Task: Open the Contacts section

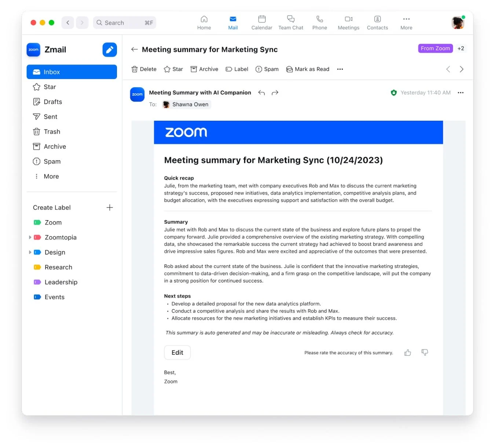Action: click(x=377, y=22)
